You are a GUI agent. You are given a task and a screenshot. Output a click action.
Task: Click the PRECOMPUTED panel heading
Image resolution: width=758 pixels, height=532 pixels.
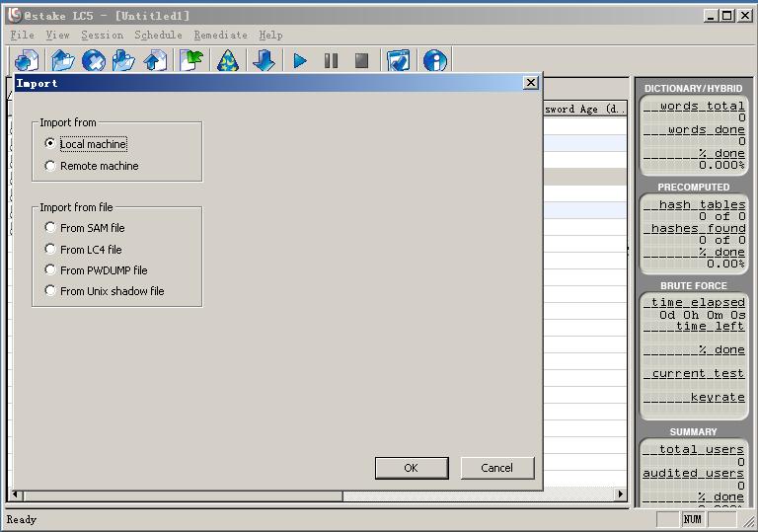point(693,188)
